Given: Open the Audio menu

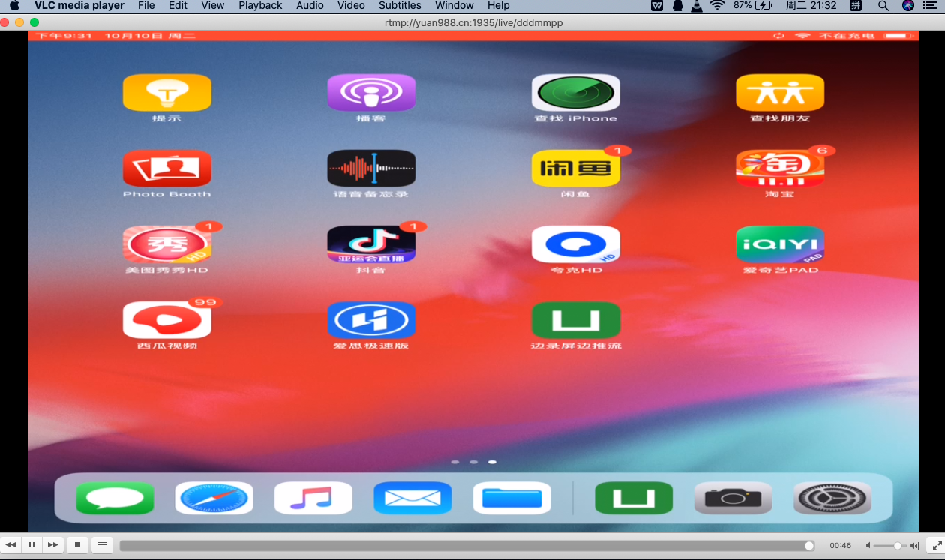Looking at the screenshot, I should 310,5.
